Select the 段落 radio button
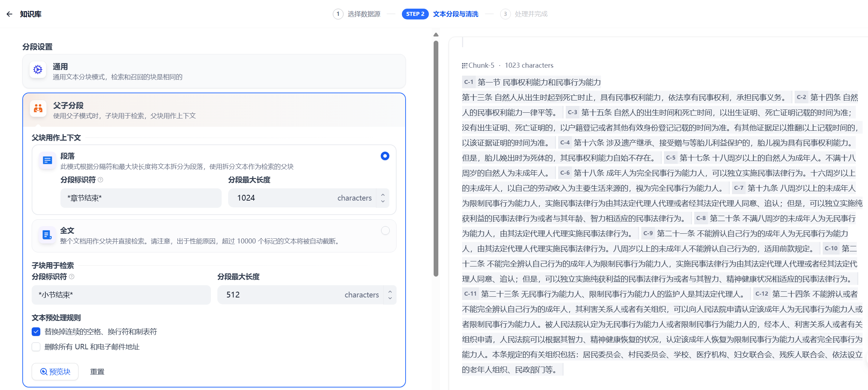Screen dimensions: 868x390 [x=385, y=156]
